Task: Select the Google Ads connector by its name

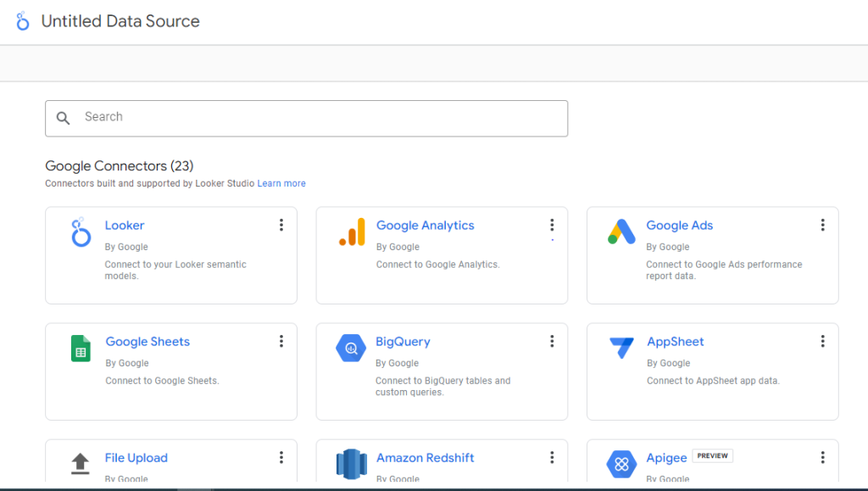Action: click(680, 225)
